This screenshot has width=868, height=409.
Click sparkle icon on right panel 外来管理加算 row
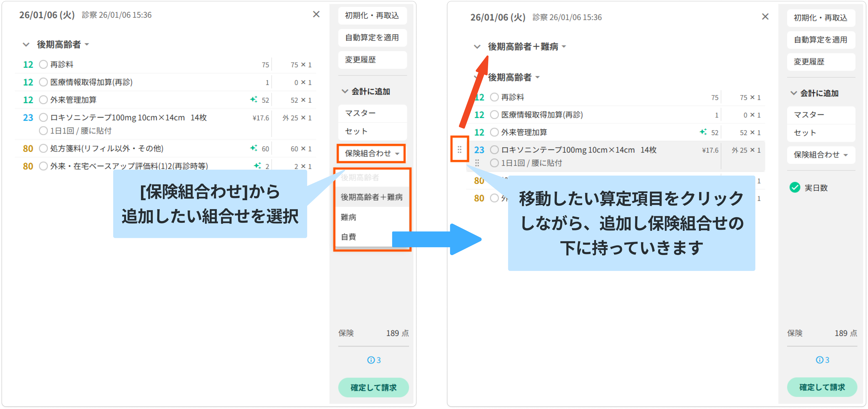tap(703, 132)
